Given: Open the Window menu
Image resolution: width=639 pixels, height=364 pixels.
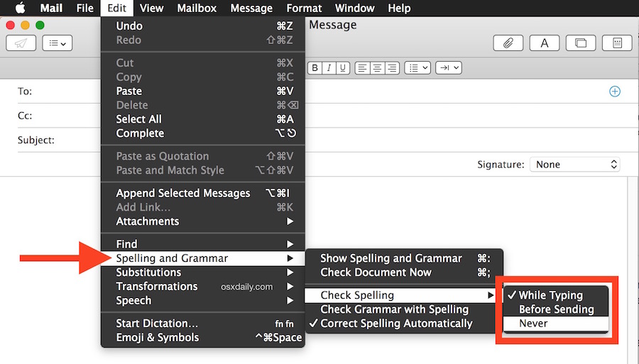Looking at the screenshot, I should point(354,8).
